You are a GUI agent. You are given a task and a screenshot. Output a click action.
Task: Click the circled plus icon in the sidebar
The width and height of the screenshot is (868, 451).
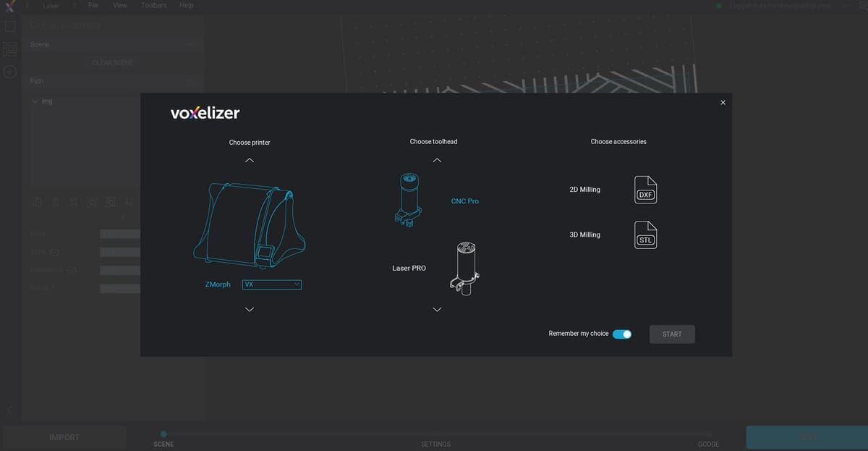(10, 72)
